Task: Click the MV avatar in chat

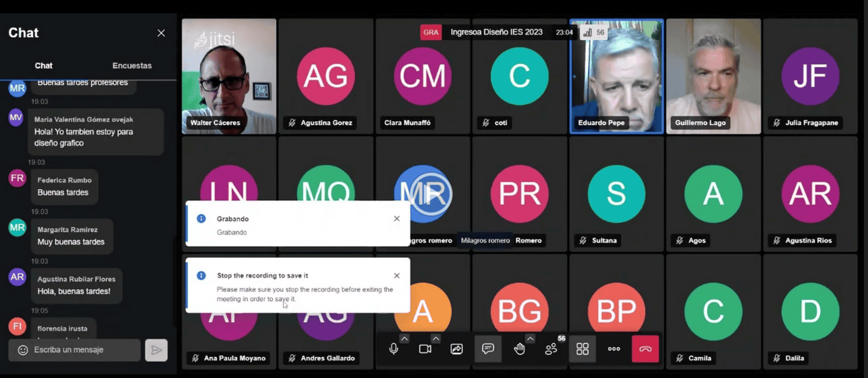Action: point(16,117)
